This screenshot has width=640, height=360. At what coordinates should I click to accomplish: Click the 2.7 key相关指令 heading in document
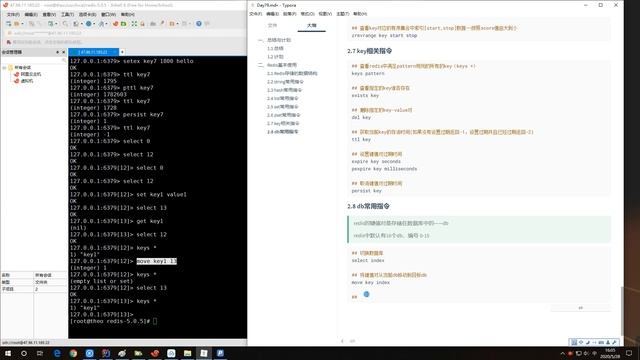point(370,51)
